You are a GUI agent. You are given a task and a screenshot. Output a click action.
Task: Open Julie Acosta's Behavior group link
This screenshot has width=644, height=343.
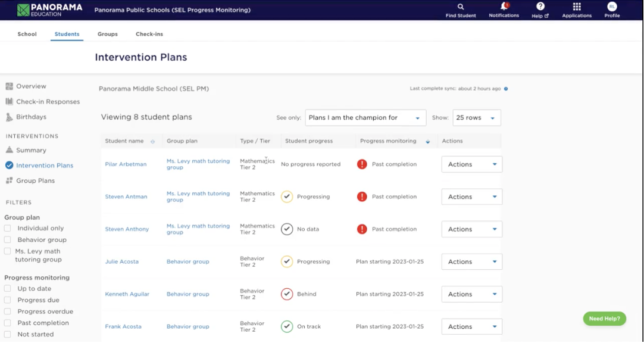(x=187, y=261)
